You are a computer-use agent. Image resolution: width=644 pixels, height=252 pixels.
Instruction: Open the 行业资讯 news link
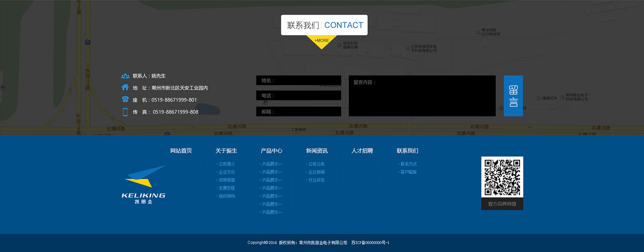pos(316,180)
